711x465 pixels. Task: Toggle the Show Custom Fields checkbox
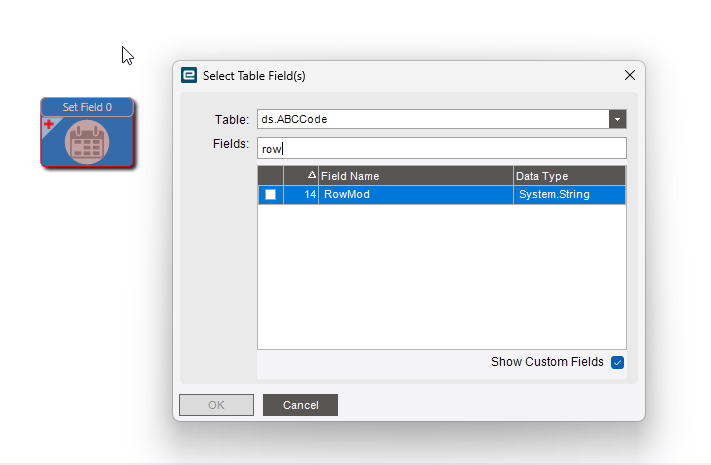click(x=617, y=362)
